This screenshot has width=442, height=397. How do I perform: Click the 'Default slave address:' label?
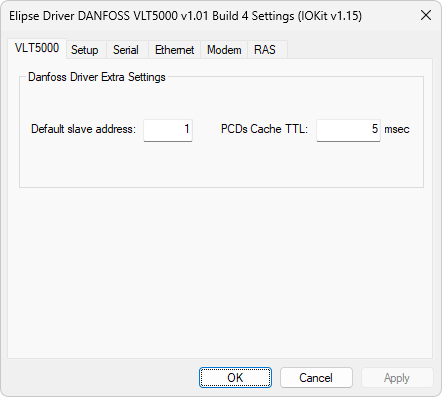pyautogui.click(x=83, y=129)
